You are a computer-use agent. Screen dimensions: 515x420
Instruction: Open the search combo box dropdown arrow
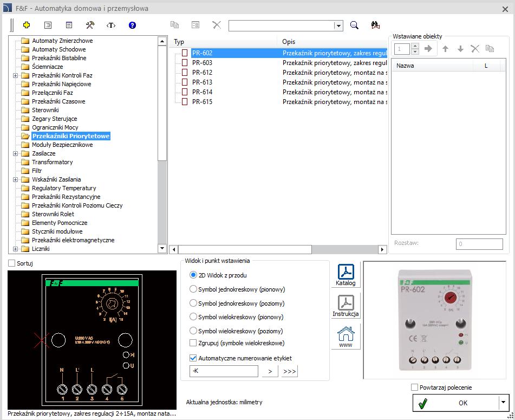pyautogui.click(x=338, y=25)
